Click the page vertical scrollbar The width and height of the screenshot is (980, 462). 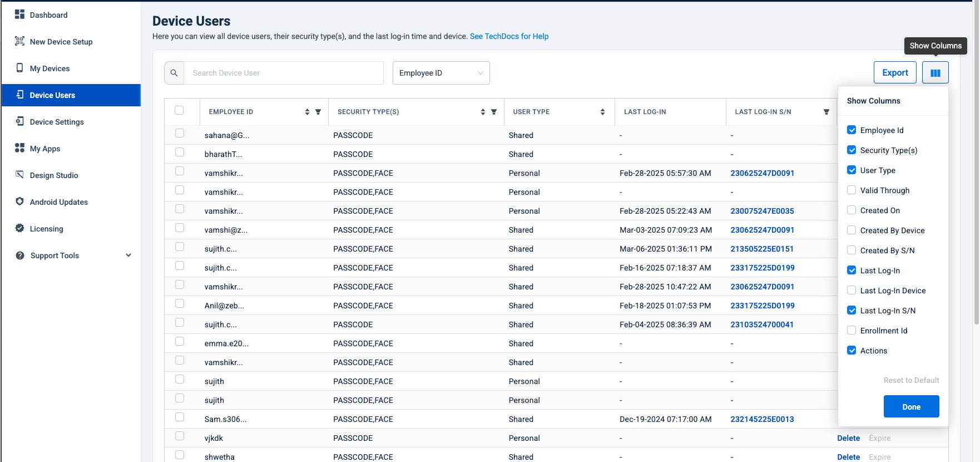(x=976, y=167)
